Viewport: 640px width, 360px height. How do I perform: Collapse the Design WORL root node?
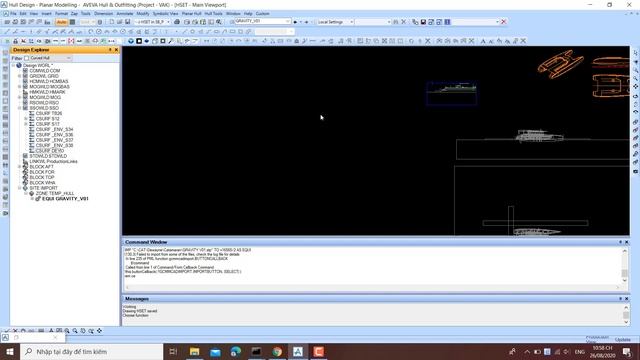pos(13,65)
